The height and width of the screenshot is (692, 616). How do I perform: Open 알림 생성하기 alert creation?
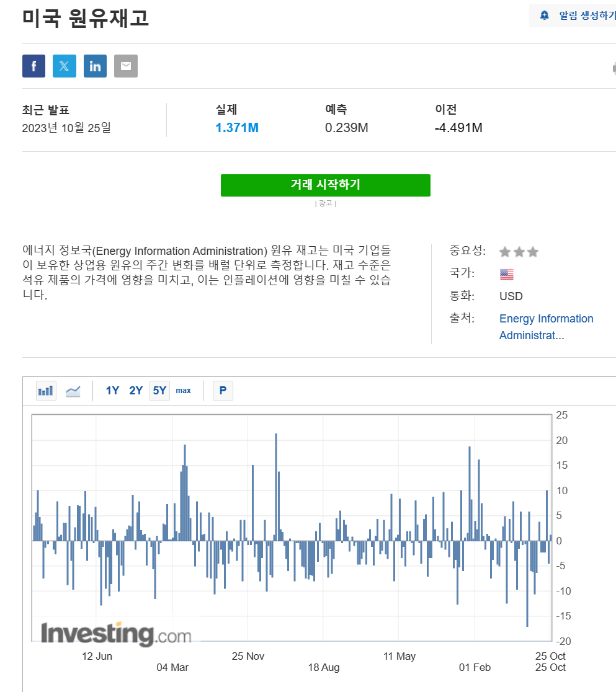pyautogui.click(x=587, y=16)
